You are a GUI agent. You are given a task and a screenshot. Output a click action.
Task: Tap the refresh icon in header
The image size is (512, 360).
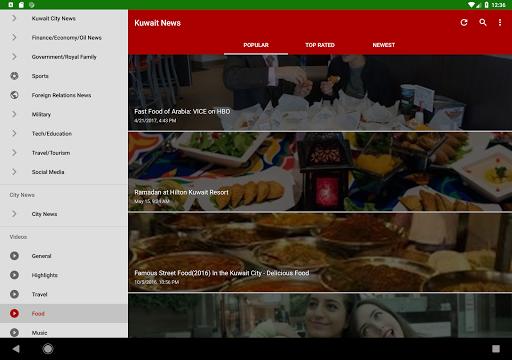point(464,22)
